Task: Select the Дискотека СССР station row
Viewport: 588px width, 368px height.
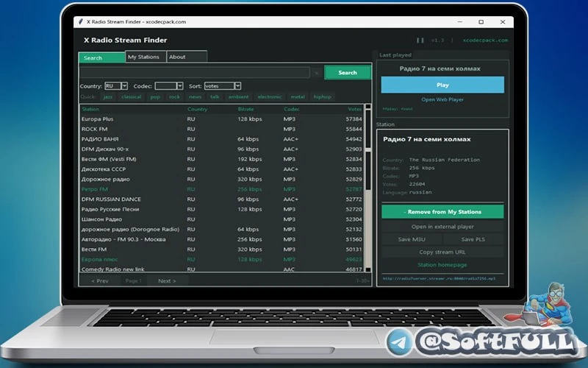Action: 222,169
